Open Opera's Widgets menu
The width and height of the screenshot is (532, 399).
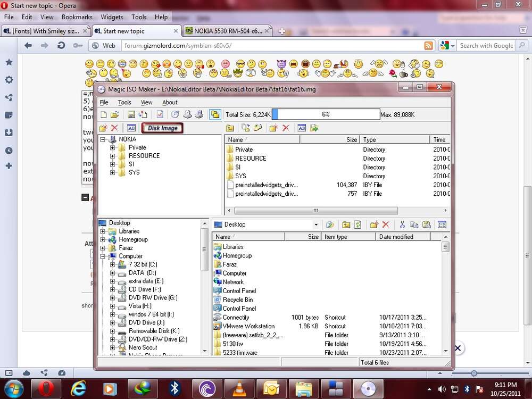coord(112,17)
